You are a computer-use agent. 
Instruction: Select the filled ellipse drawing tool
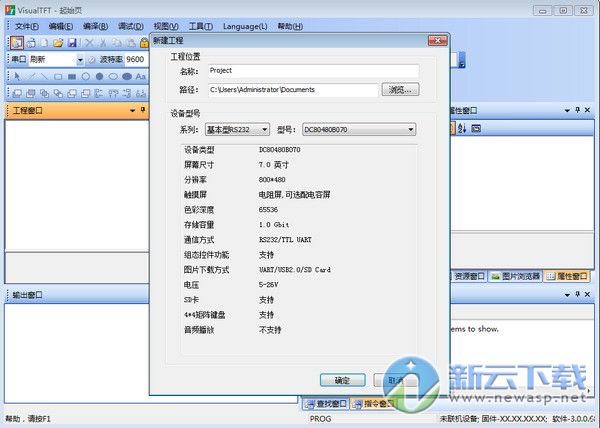click(127, 76)
